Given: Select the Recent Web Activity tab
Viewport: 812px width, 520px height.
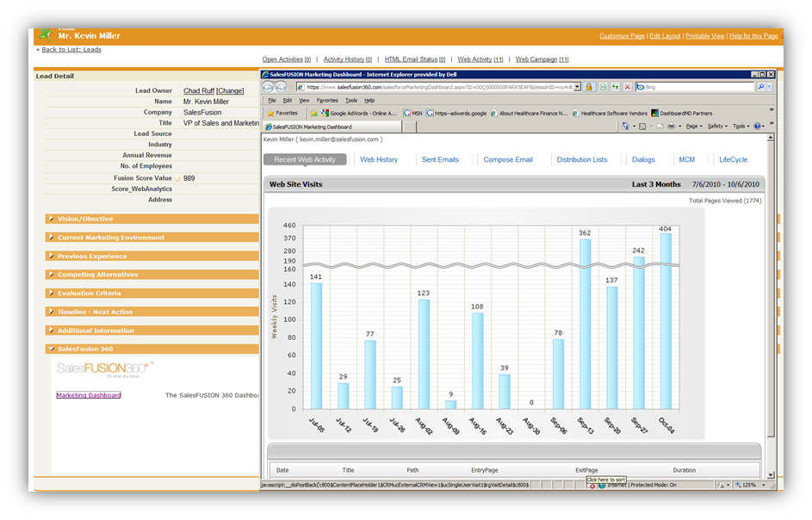Looking at the screenshot, I should (x=305, y=159).
